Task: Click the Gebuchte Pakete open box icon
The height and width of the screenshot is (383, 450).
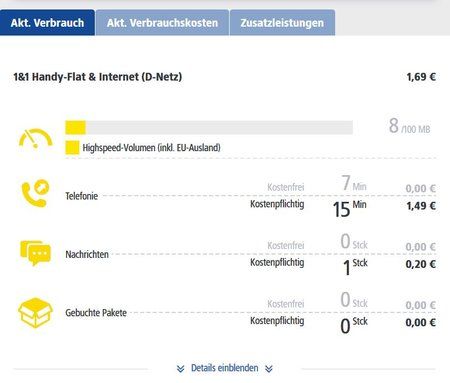Action: pyautogui.click(x=35, y=313)
